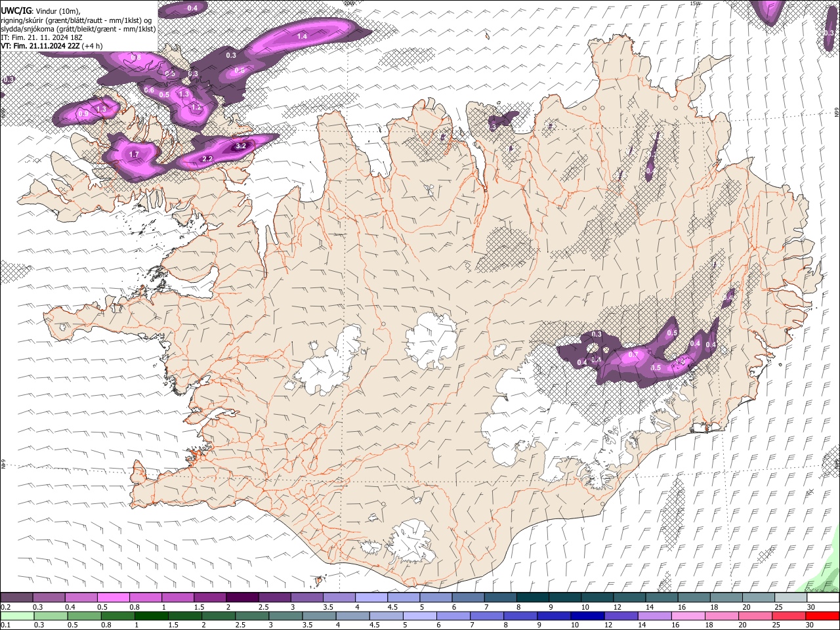
Task: Click the '1.7' snowfall value label
Action: pos(134,155)
